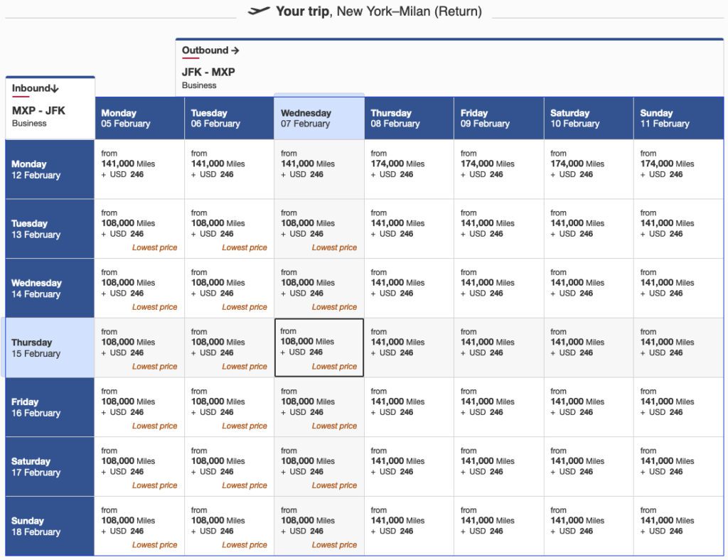Click the airplane icon beside Your trip
Image resolution: width=728 pixels, height=560 pixels.
(x=259, y=11)
